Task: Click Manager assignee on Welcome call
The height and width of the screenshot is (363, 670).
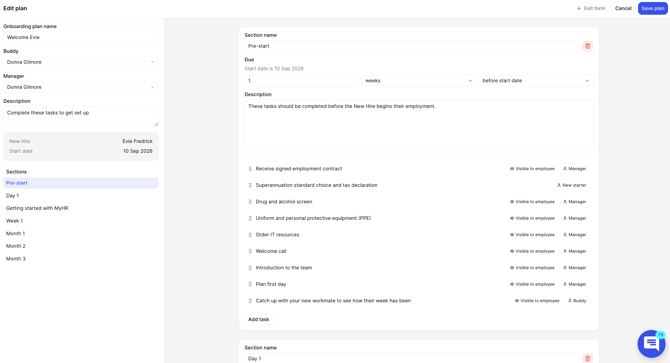Action: click(574, 251)
